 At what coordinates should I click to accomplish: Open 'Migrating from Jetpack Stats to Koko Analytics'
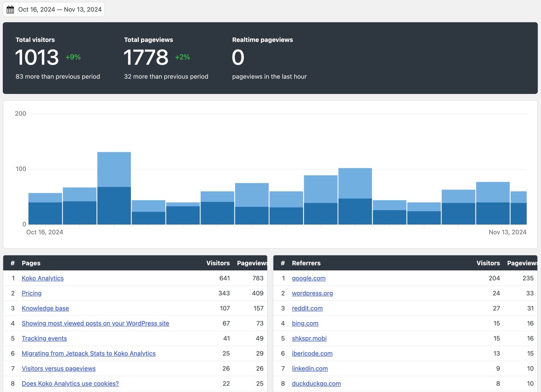89,353
